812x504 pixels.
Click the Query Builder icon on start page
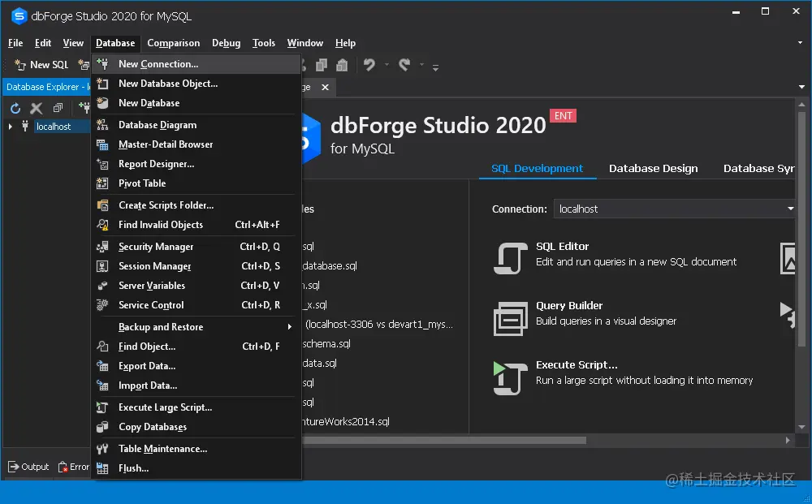(x=510, y=318)
